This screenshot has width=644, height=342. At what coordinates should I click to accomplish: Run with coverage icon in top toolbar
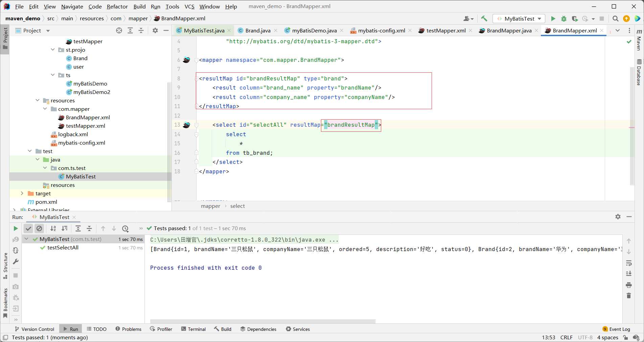tap(575, 19)
